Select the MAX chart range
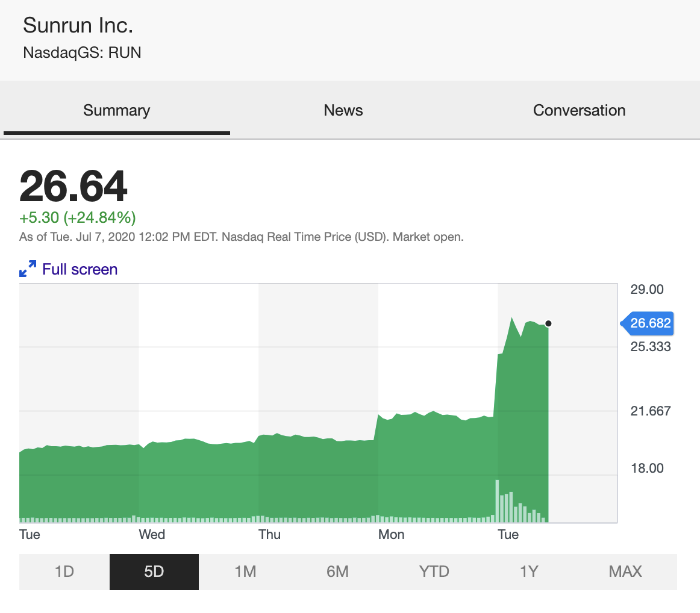 coord(625,571)
